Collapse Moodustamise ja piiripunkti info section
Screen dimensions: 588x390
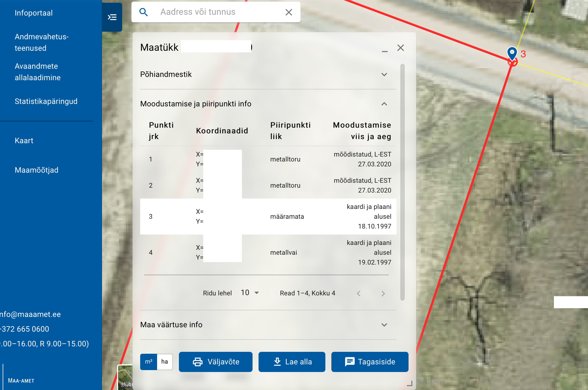[x=384, y=104]
